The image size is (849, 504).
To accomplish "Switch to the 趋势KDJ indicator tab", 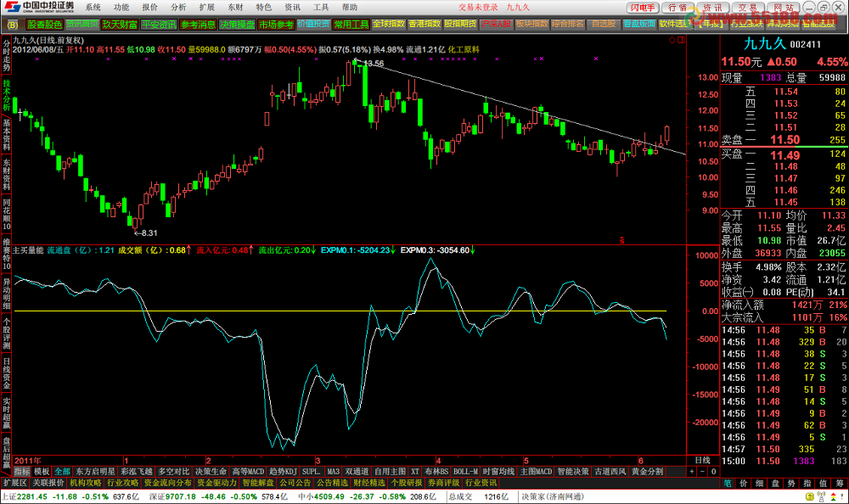I will (x=283, y=472).
